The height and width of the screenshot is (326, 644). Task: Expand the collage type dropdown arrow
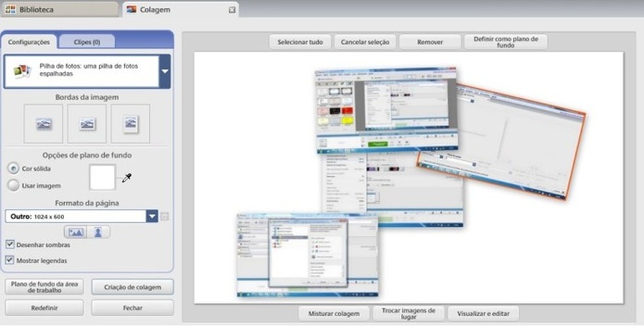pos(165,71)
